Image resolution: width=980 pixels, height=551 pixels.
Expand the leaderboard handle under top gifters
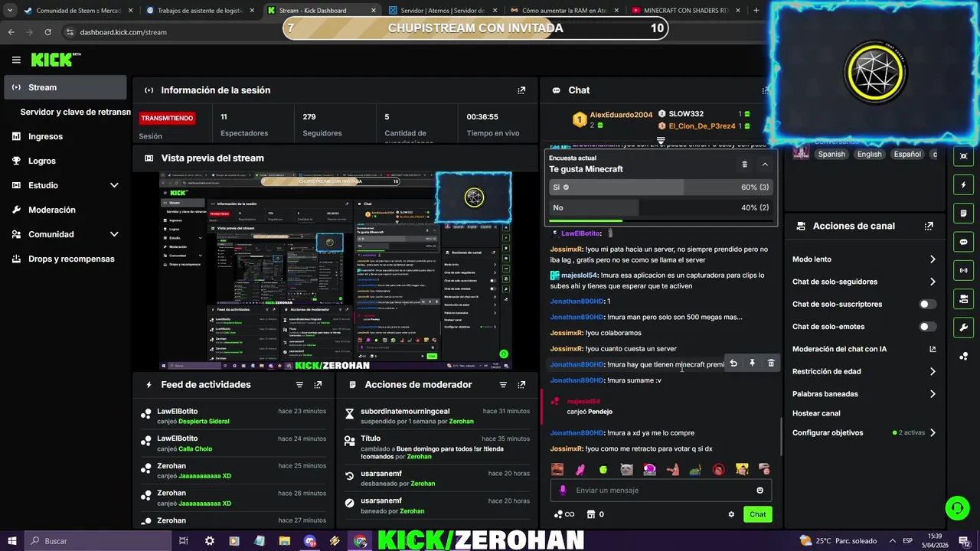(x=661, y=141)
